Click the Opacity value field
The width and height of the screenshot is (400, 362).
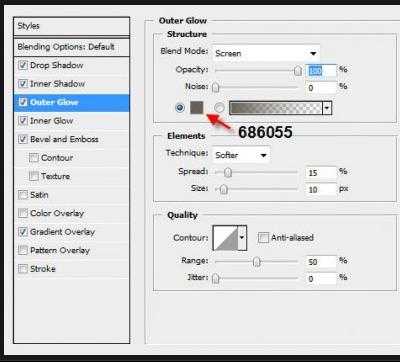tap(321, 71)
